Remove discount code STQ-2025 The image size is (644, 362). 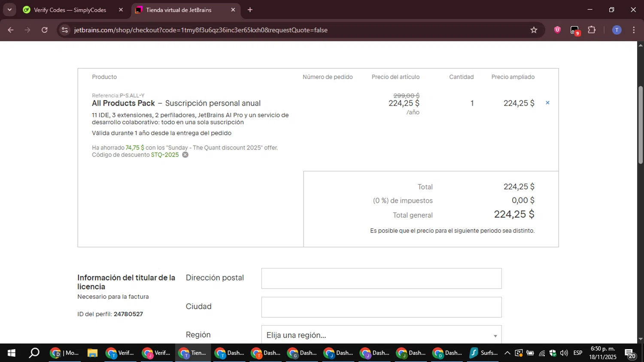[x=185, y=155]
